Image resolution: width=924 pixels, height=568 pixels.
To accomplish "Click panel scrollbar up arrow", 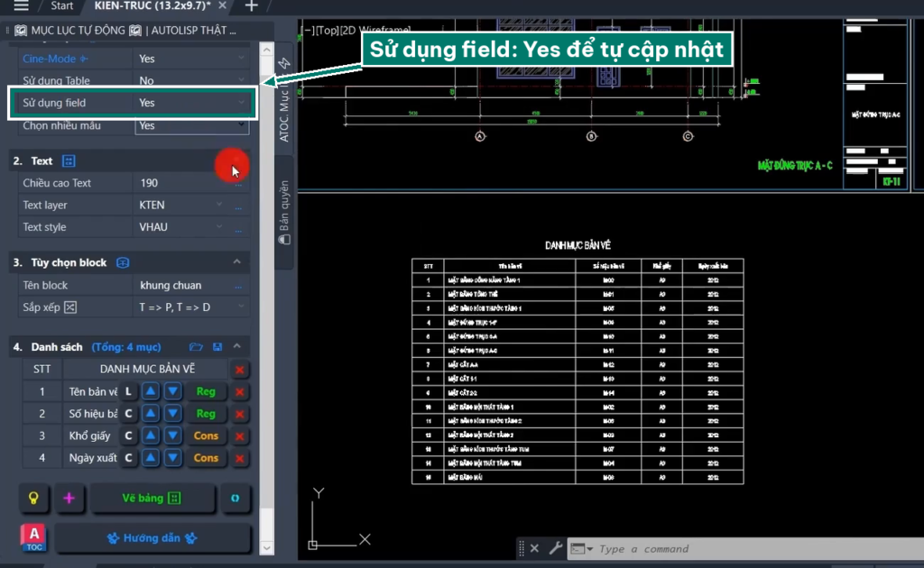I will [266, 50].
